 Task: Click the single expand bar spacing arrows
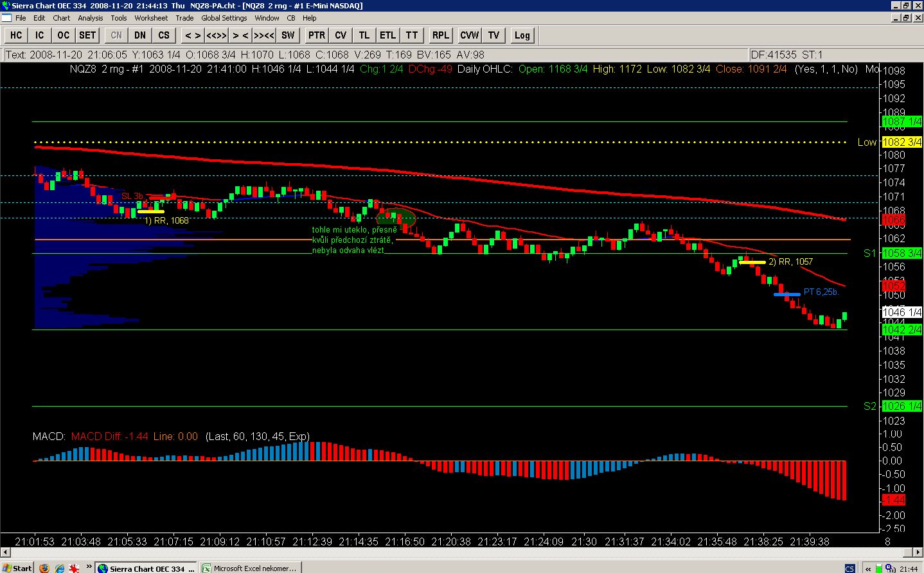193,35
